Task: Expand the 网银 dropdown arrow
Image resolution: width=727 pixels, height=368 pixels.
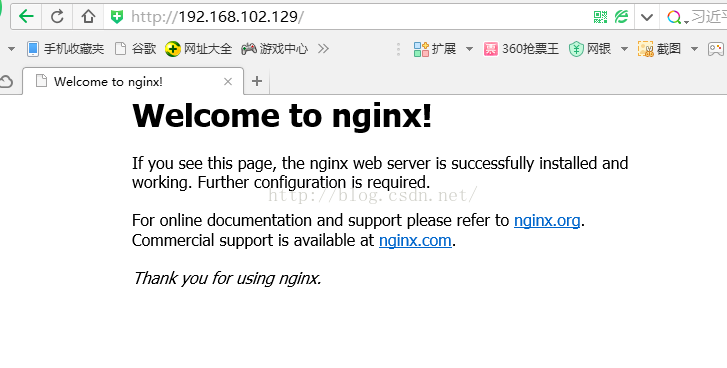Action: pos(624,49)
